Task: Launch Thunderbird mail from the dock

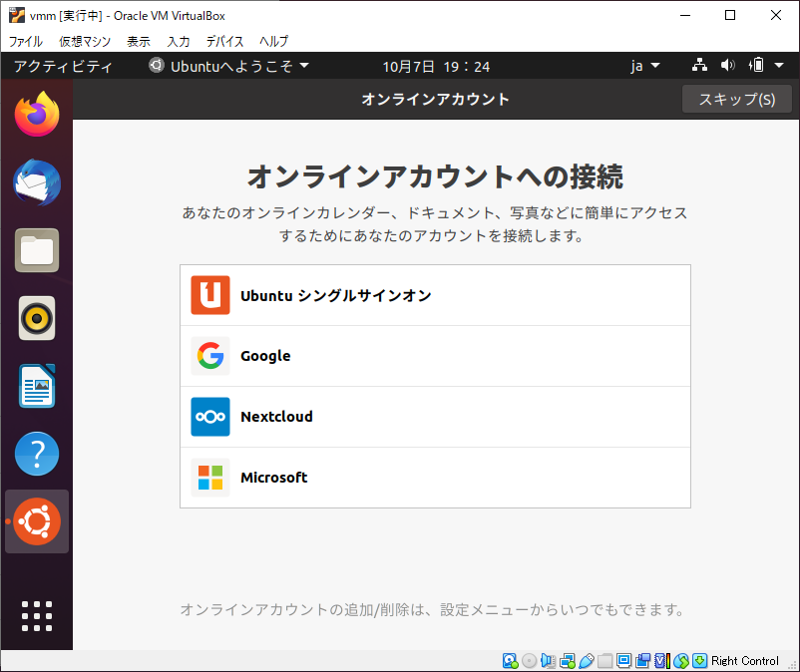Action: pos(37,182)
